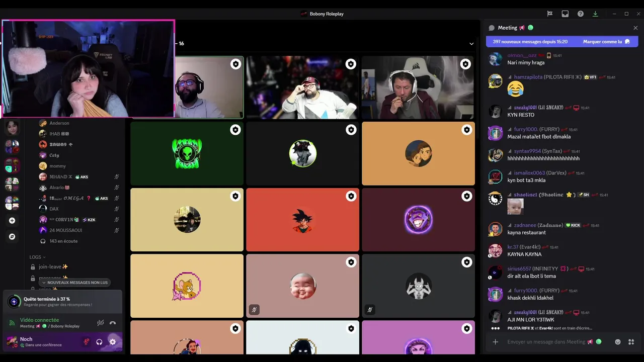Click the muted microphone on gray robot tile
This screenshot has width=644, height=362.
370,310
